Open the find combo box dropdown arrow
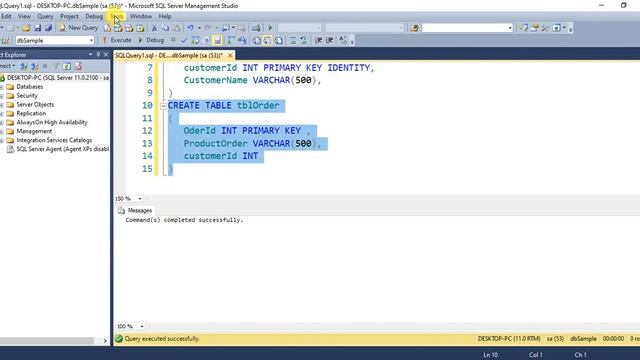This screenshot has width=640, height=360. point(510,28)
